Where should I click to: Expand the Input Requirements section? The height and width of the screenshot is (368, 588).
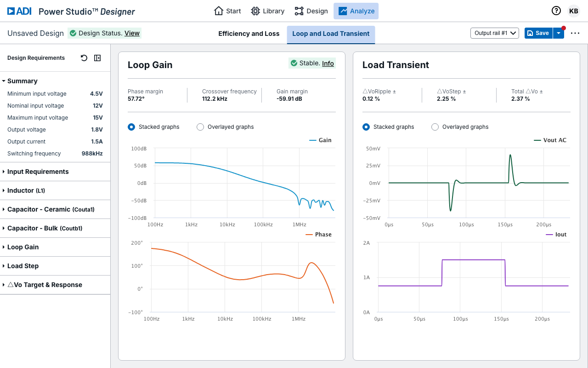[x=55, y=172]
